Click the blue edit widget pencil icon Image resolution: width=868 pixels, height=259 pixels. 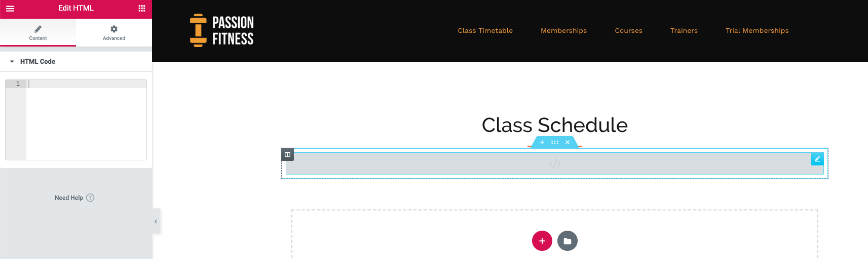[817, 159]
